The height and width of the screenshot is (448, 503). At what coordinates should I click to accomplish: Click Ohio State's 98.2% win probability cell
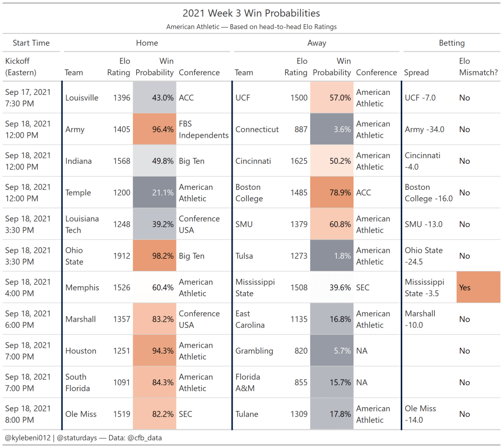tap(155, 256)
